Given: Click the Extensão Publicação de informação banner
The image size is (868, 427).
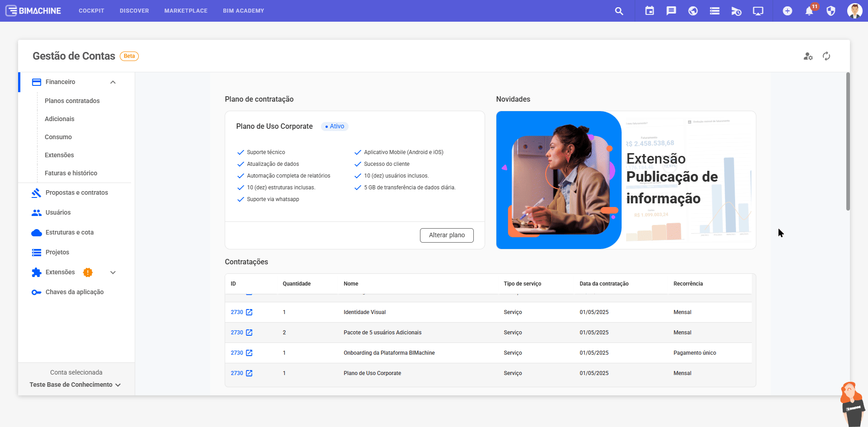Looking at the screenshot, I should click(626, 180).
